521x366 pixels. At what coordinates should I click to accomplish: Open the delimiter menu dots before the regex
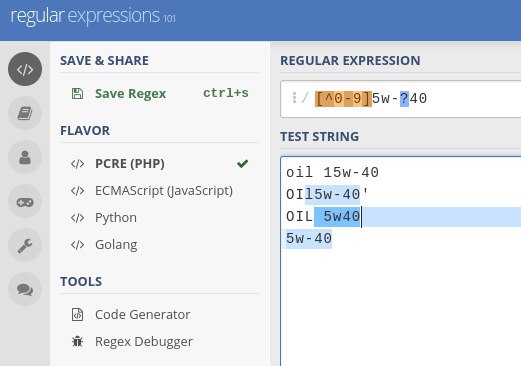294,98
